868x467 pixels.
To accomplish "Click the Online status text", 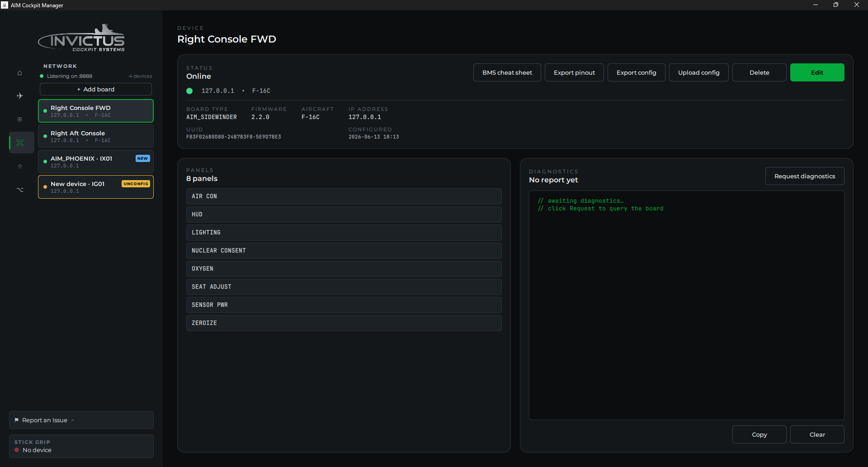I will click(x=198, y=76).
